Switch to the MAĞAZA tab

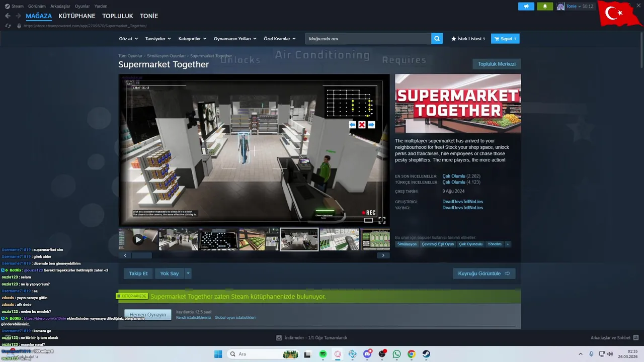pos(39,16)
